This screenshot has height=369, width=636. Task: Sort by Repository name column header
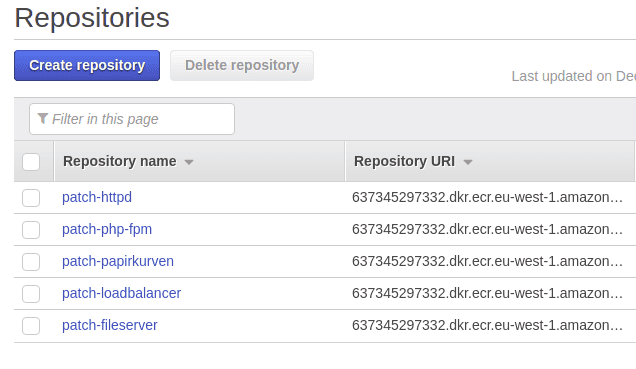tap(120, 161)
